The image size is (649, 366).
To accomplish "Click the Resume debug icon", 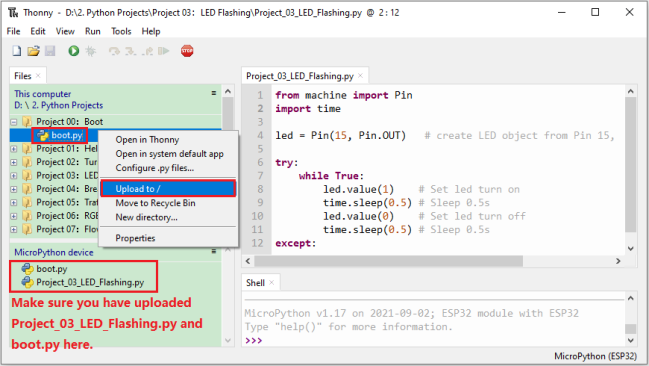I will [164, 51].
